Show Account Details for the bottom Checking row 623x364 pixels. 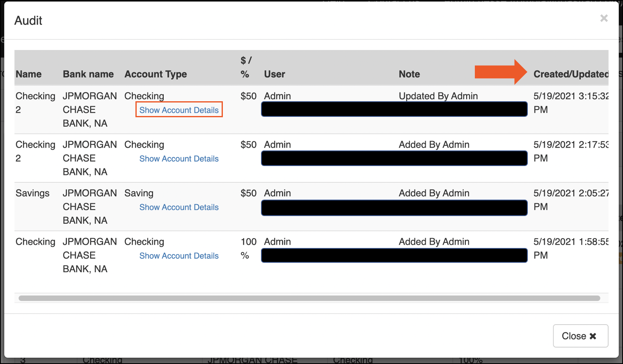179,255
